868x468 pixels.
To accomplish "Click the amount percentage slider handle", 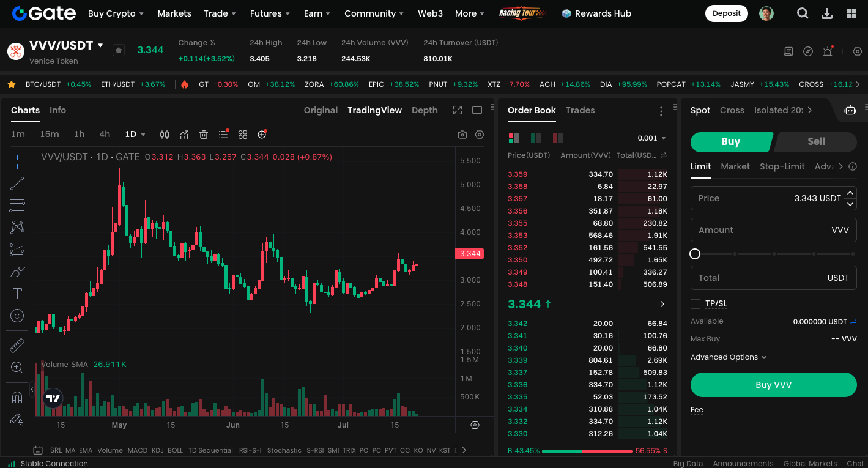I will [695, 254].
